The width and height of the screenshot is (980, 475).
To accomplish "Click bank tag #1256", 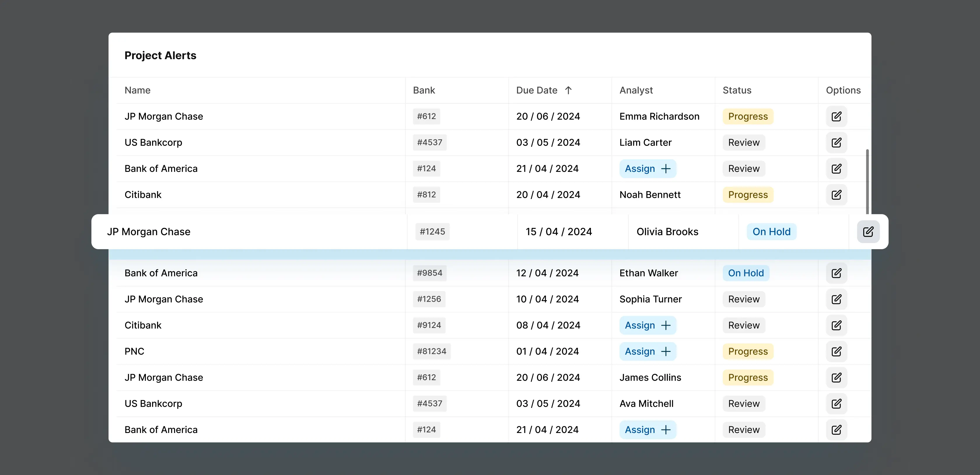I will [429, 299].
